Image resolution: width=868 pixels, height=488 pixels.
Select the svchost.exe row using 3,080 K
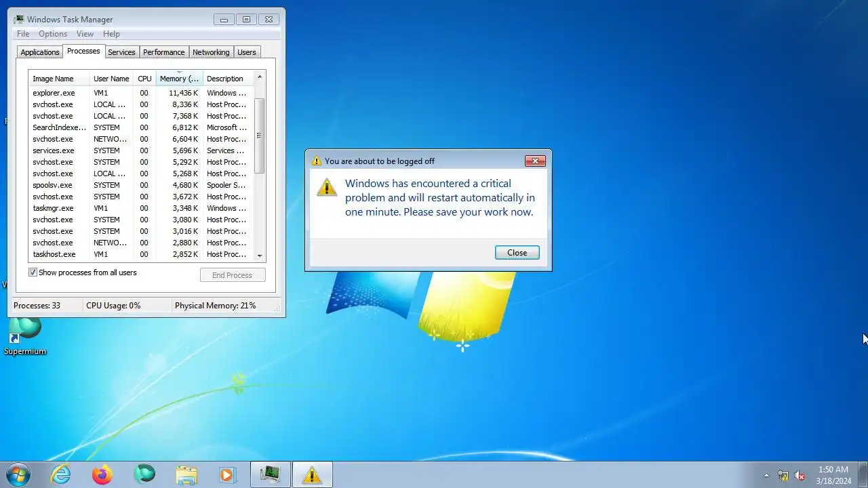click(x=141, y=220)
